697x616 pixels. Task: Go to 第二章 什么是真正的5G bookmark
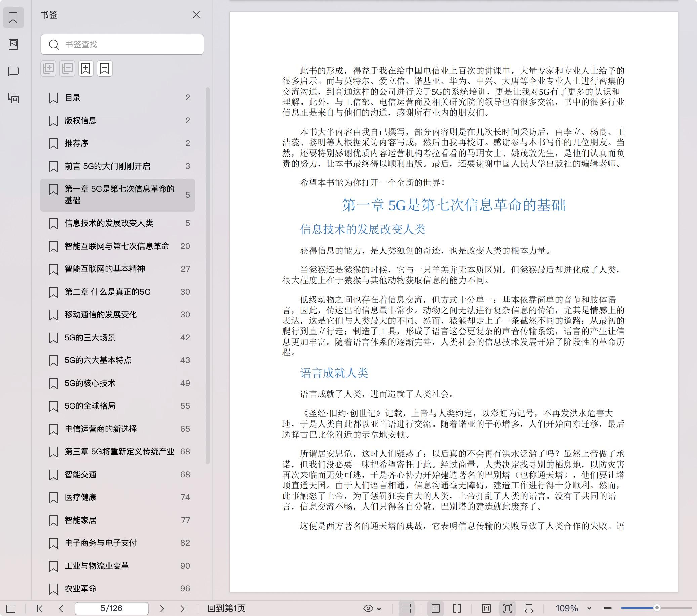click(x=118, y=292)
